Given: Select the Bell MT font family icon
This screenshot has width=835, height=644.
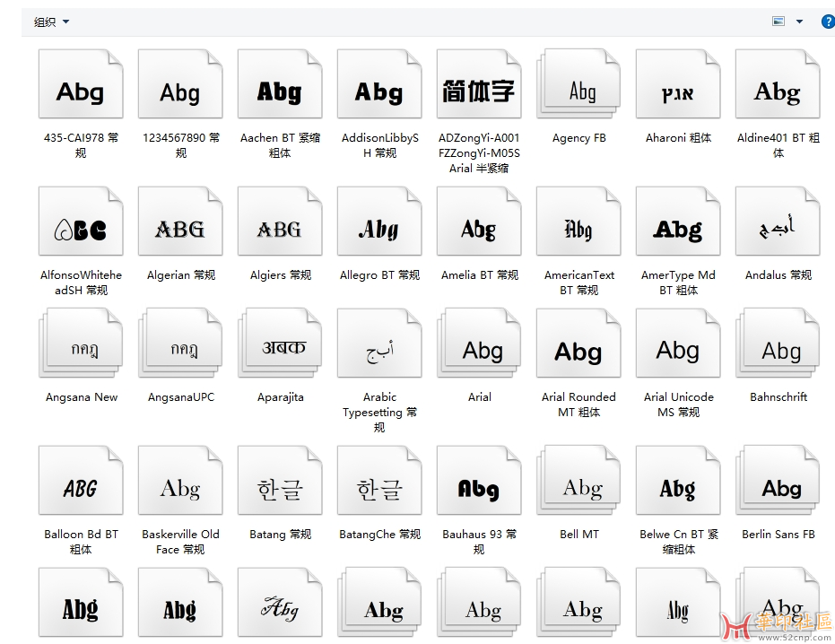Looking at the screenshot, I should pyautogui.click(x=578, y=481).
